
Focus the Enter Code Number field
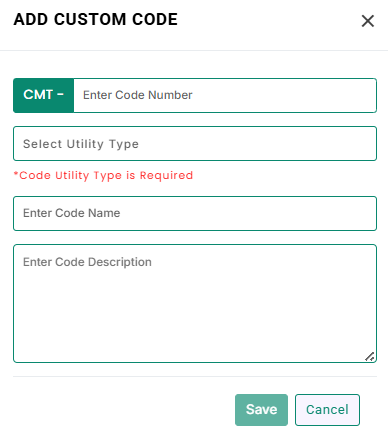pos(225,95)
